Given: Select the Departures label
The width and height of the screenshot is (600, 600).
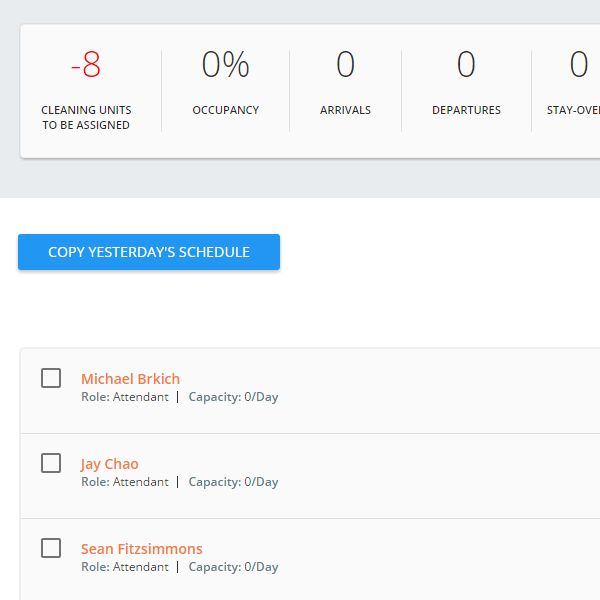Looking at the screenshot, I should (466, 110).
